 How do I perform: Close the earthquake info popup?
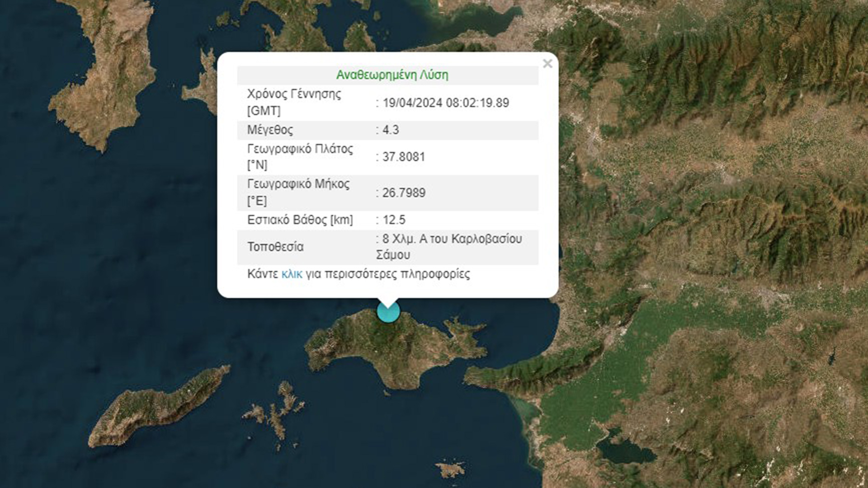click(x=547, y=64)
